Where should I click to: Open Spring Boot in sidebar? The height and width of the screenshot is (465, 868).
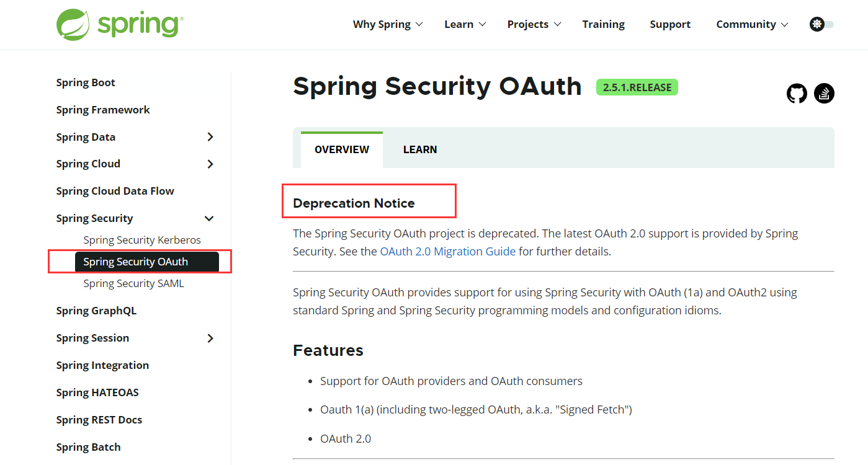(x=86, y=82)
